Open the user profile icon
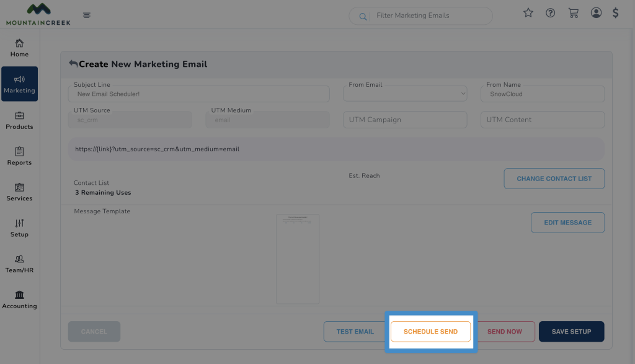 click(596, 13)
